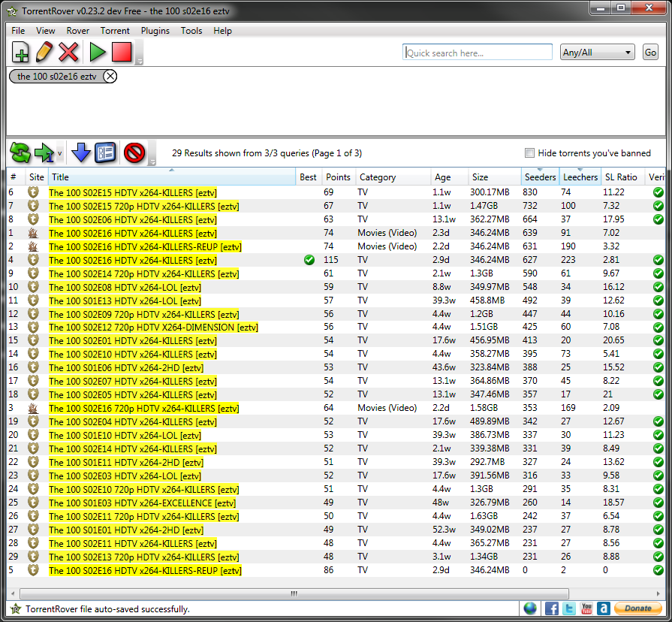Click the blue download arrow icon
Viewport: 672px width, 622px height.
coord(80,153)
